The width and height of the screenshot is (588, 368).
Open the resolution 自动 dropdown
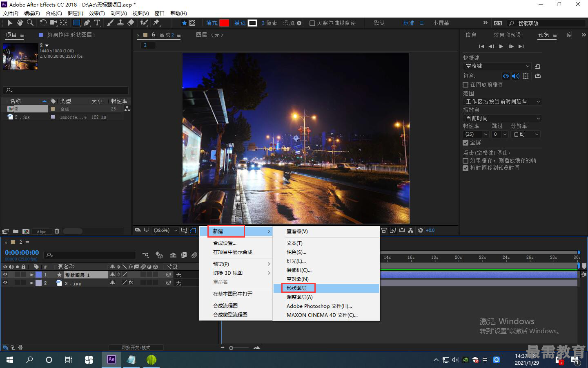point(526,134)
